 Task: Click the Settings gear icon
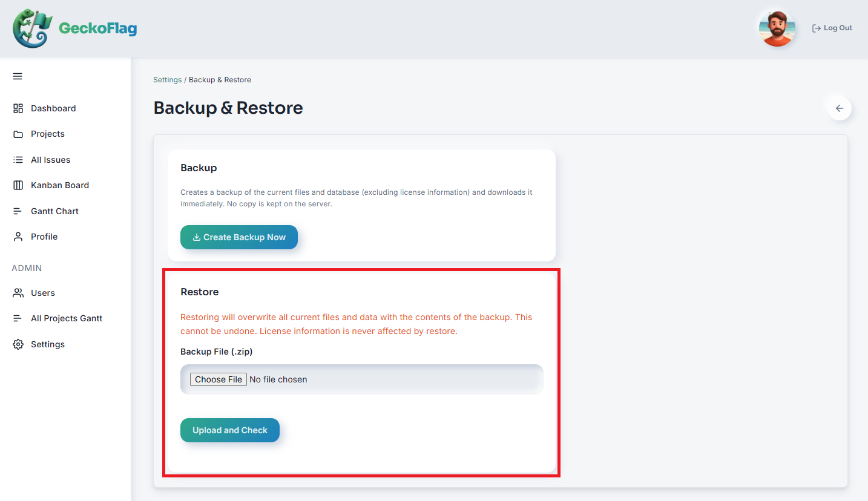click(18, 344)
